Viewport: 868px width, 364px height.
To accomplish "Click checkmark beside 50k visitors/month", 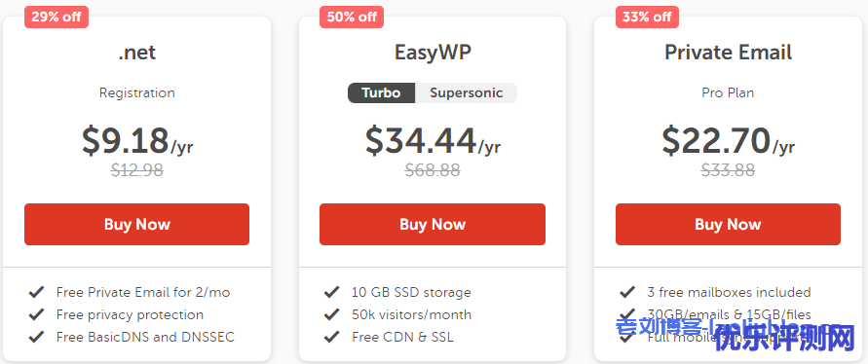I will click(331, 314).
